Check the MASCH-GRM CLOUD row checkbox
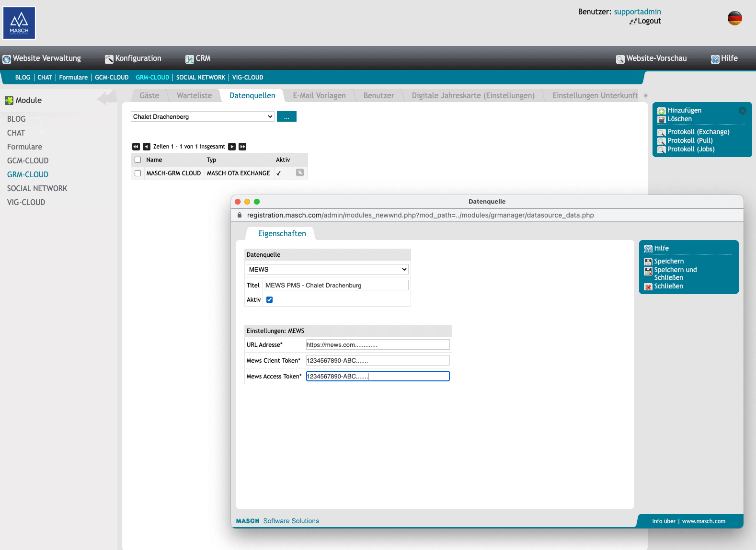756x550 pixels. pos(138,173)
